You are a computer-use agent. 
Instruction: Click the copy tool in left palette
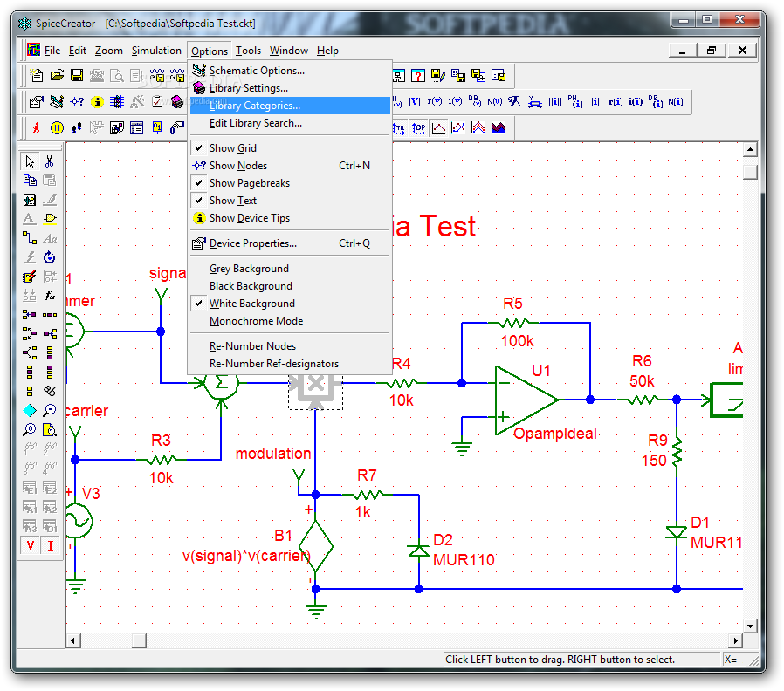coord(30,181)
